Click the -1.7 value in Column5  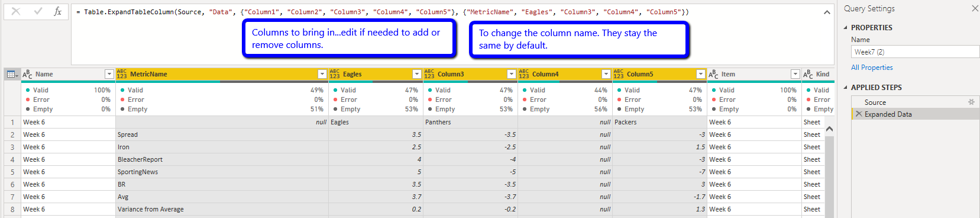click(x=659, y=197)
